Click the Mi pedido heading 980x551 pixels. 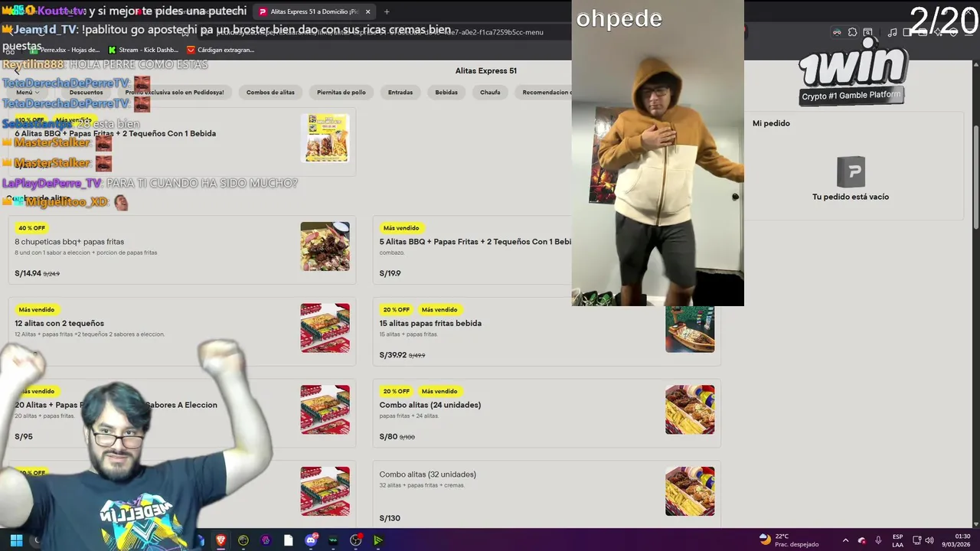pos(771,123)
